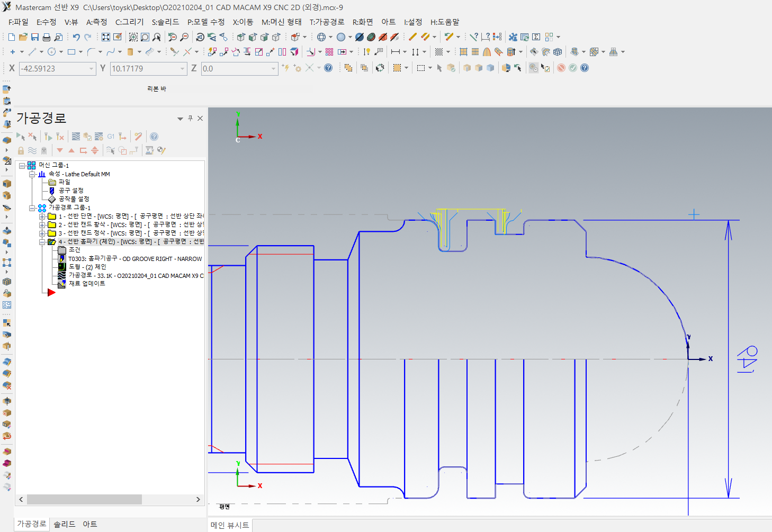Click the Verify selected operations icon
Screen dimensions: 772x532
point(87,137)
